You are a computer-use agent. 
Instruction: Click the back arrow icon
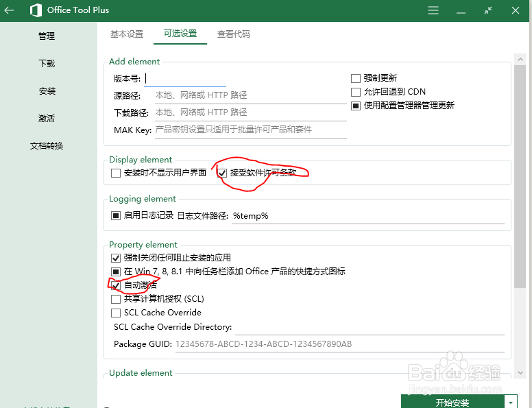coord(9,10)
